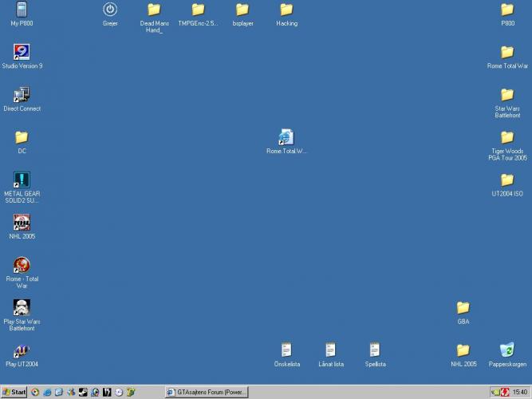
Task: Switch to GTAsajtens Forum taskbar window
Action: 207,392
